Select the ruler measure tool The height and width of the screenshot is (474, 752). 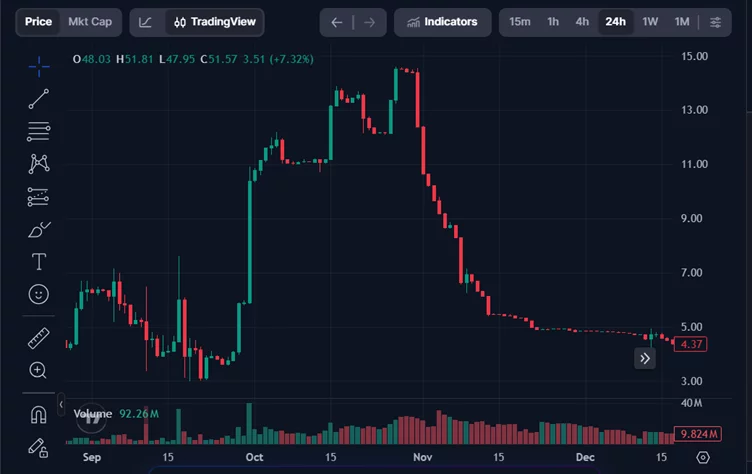pos(39,337)
